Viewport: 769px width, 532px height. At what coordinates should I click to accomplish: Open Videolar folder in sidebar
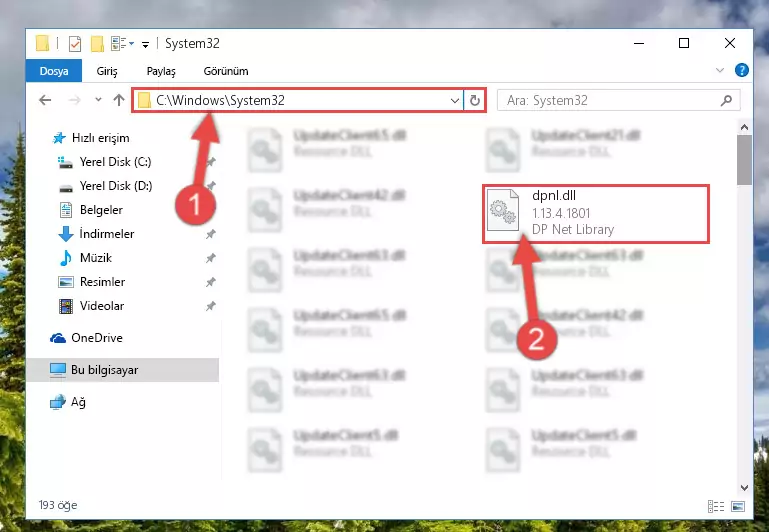[x=102, y=306]
